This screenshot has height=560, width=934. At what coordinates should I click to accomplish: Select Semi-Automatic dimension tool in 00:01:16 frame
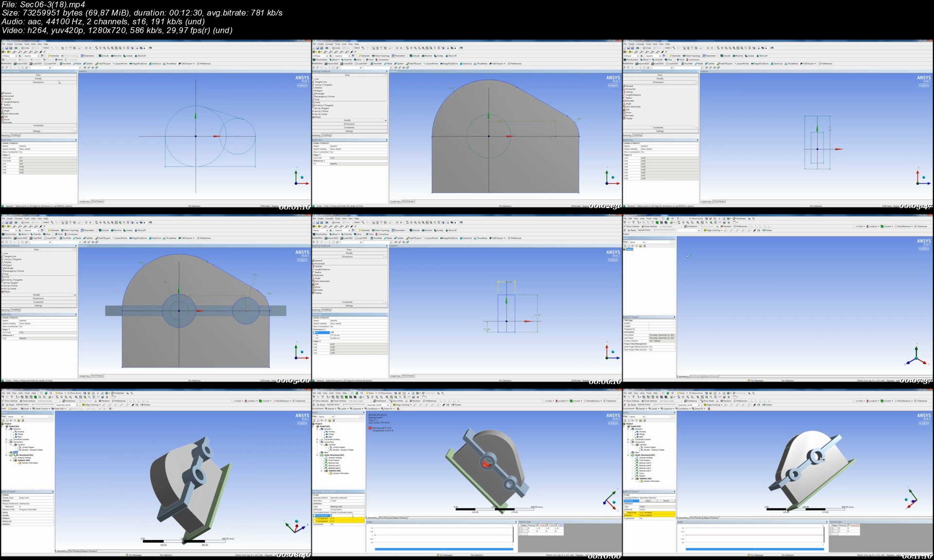coord(10,114)
